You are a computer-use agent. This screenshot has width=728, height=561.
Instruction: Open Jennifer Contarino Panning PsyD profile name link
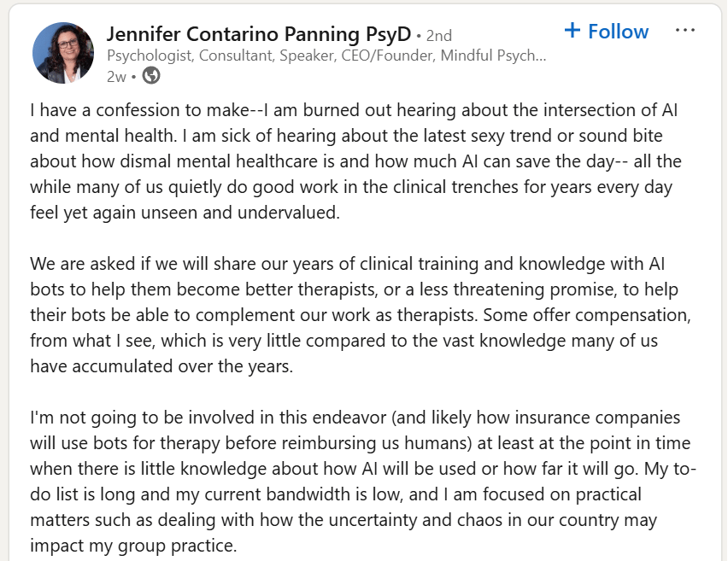coord(259,34)
